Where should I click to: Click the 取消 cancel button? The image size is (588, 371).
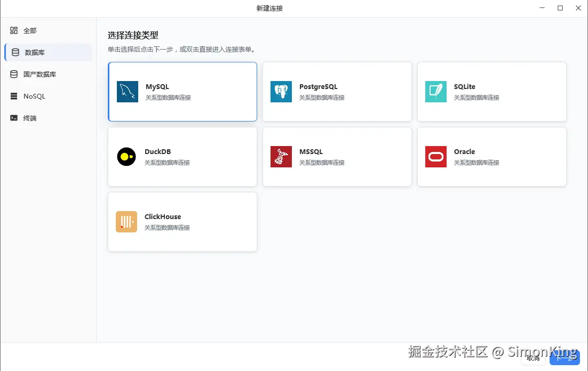(x=533, y=358)
